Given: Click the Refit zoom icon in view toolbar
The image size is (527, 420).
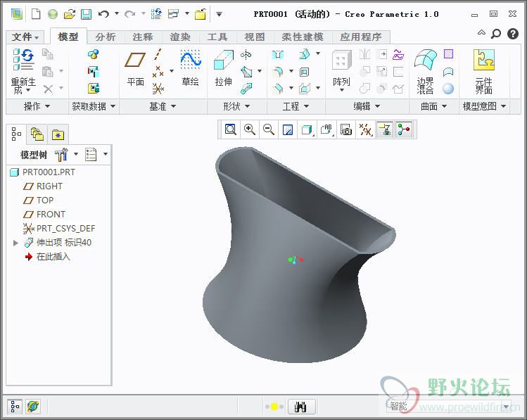Looking at the screenshot, I should pyautogui.click(x=231, y=129).
